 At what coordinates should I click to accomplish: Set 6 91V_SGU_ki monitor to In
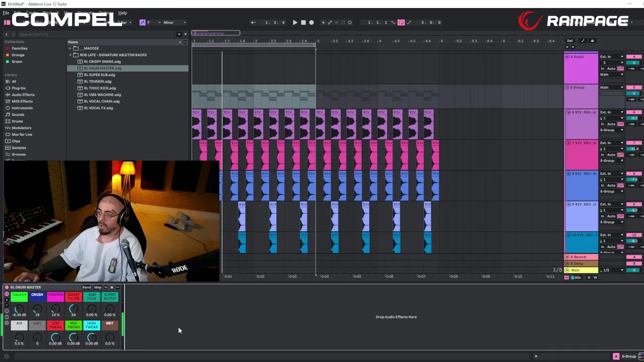pos(603,124)
